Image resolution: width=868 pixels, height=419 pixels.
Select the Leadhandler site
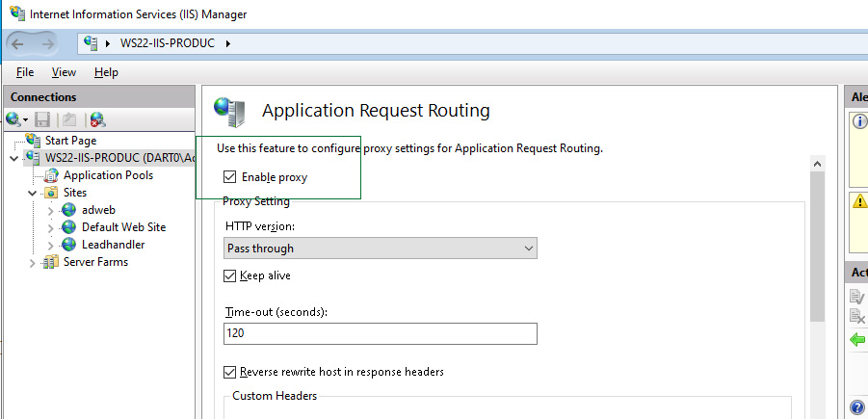pyautogui.click(x=114, y=244)
